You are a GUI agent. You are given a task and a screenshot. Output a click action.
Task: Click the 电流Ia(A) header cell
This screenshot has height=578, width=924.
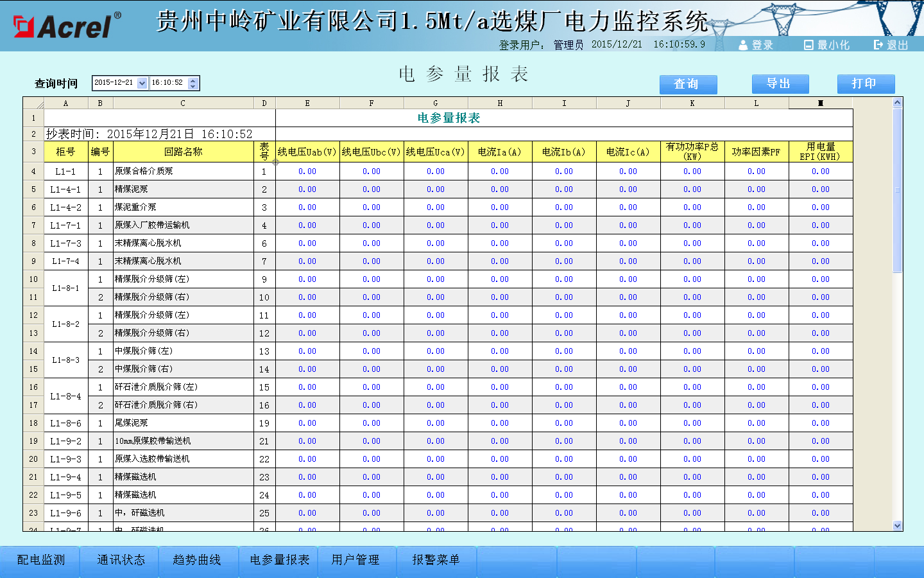tap(500, 152)
